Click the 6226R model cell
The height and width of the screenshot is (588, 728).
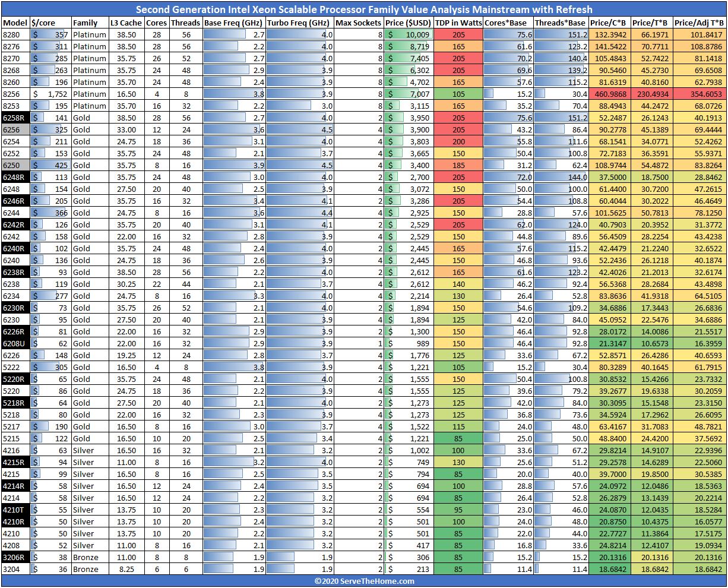pos(15,331)
